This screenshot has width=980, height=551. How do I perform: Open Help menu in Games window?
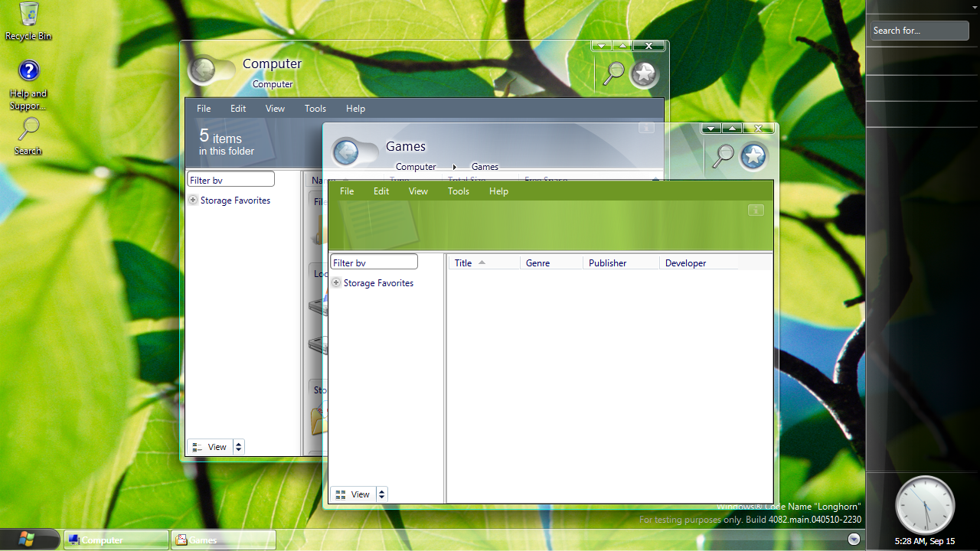pos(498,191)
